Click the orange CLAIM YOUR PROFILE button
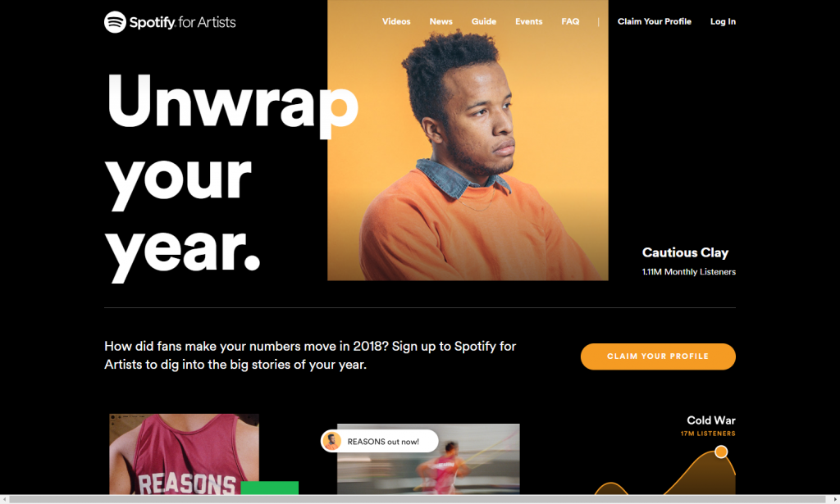The height and width of the screenshot is (504, 840). (658, 356)
